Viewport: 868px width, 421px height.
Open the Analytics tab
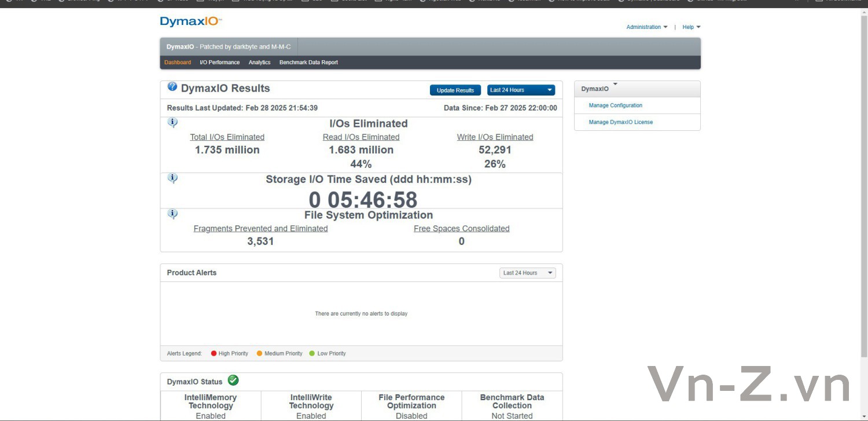[259, 63]
